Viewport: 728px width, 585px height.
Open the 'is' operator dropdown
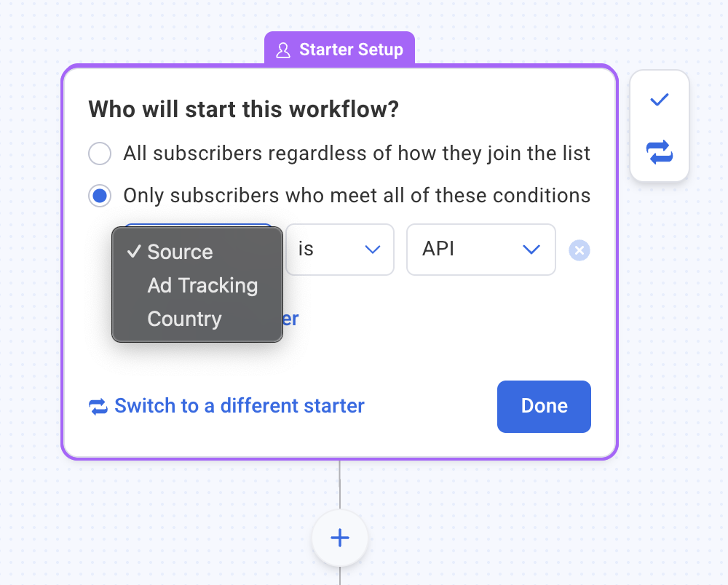(339, 250)
